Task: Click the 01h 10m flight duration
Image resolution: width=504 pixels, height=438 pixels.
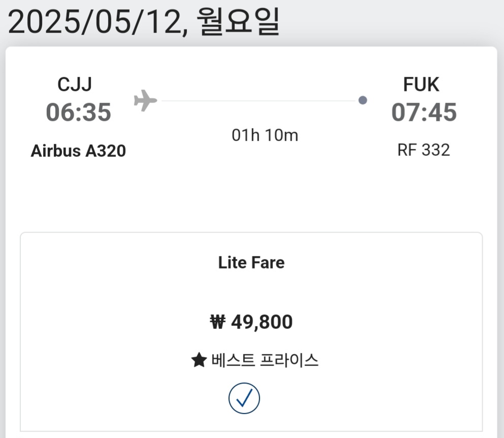Action: tap(265, 135)
